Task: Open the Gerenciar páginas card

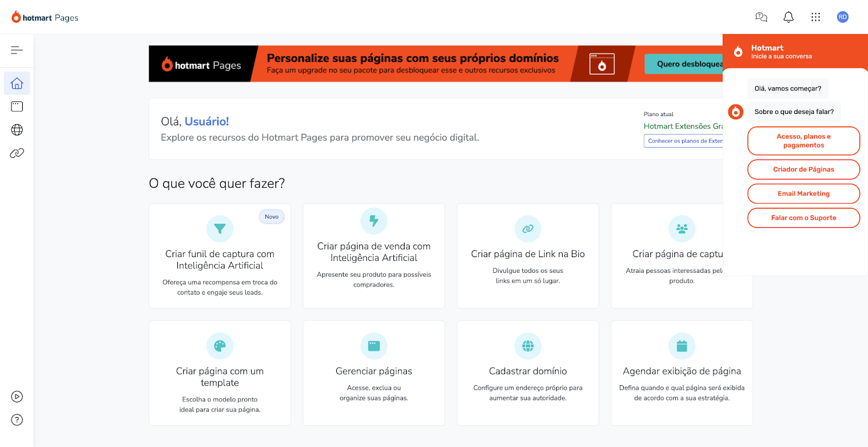Action: [374, 373]
